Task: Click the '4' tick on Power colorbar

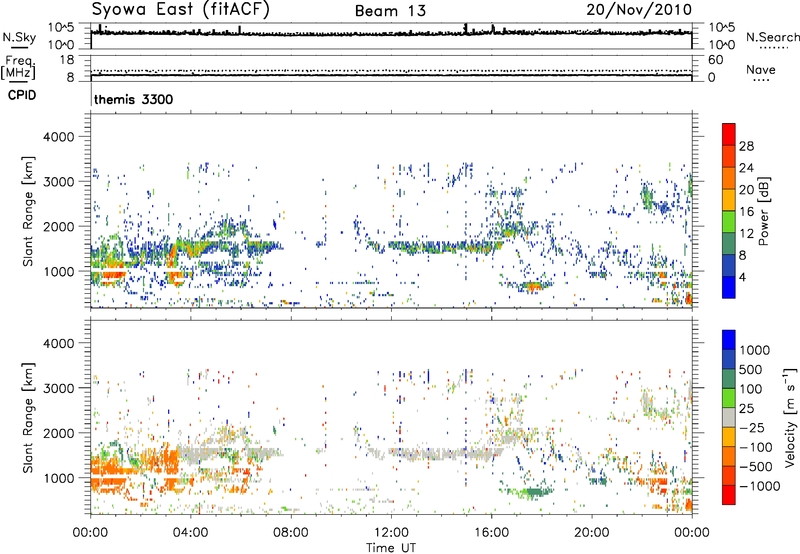Action: (742, 277)
